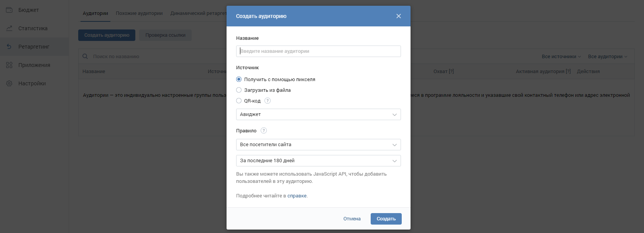Click the Настройки gear icon

click(x=9, y=83)
